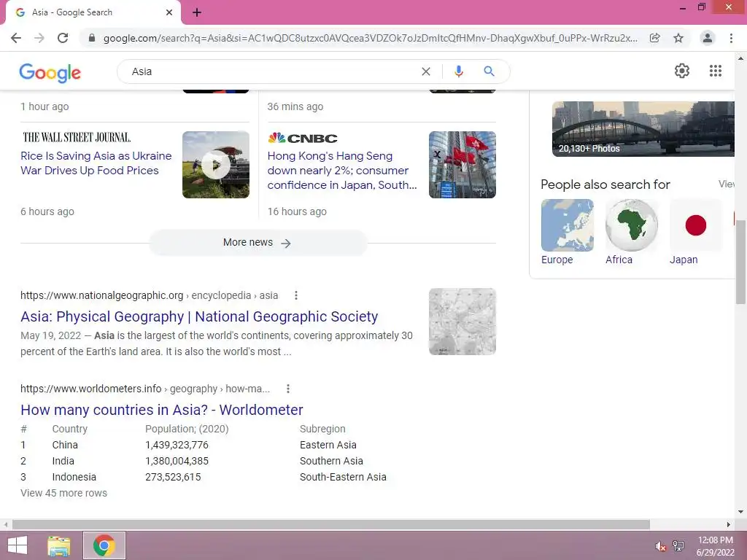Image resolution: width=747 pixels, height=560 pixels.
Task: Select the Asia - Google Search tab
Action: tap(93, 12)
